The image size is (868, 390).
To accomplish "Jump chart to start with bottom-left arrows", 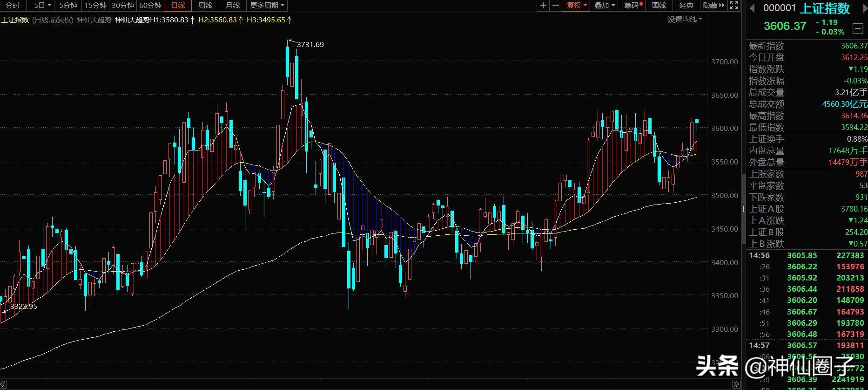I will (x=4, y=384).
